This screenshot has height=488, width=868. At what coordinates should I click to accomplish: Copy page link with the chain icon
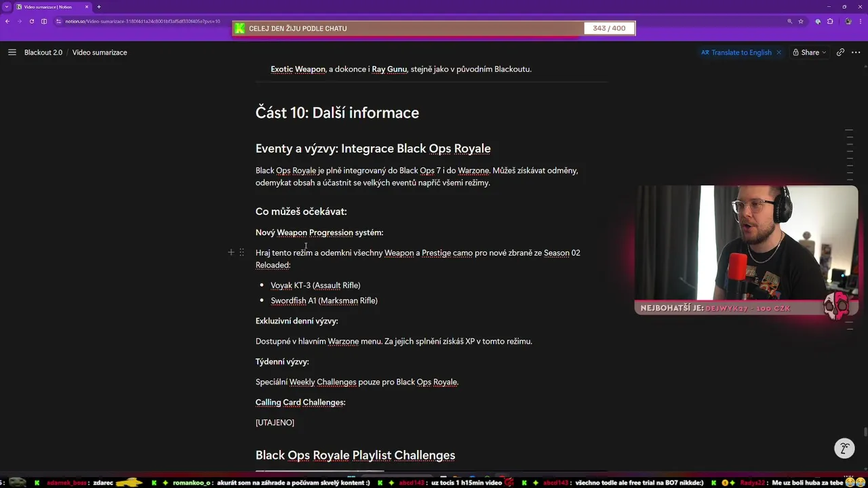840,52
